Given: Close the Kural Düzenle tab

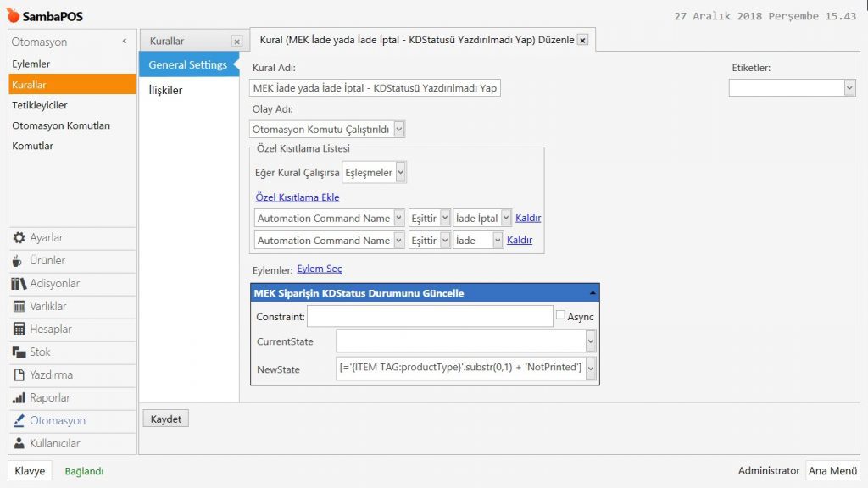Looking at the screenshot, I should (582, 40).
